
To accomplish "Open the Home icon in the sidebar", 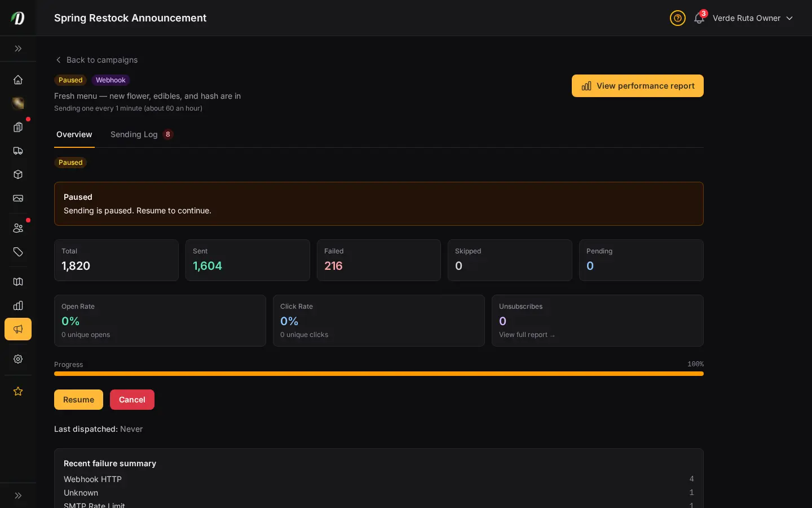I will click(x=18, y=80).
